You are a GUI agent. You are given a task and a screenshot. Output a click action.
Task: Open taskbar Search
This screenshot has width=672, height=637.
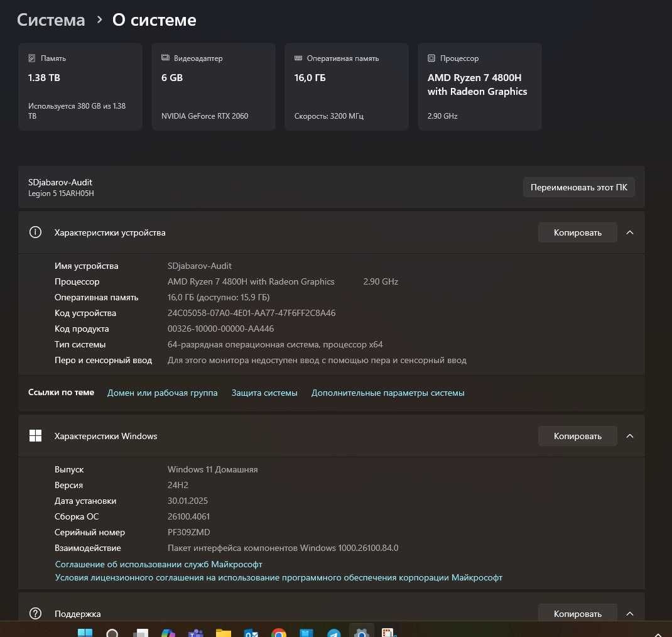(x=112, y=633)
